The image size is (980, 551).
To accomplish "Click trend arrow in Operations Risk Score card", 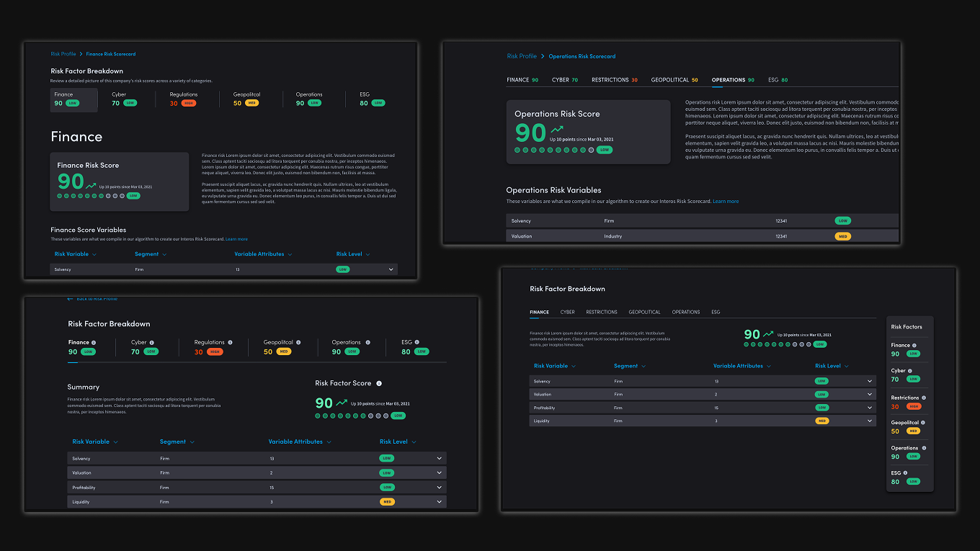I will pyautogui.click(x=556, y=130).
